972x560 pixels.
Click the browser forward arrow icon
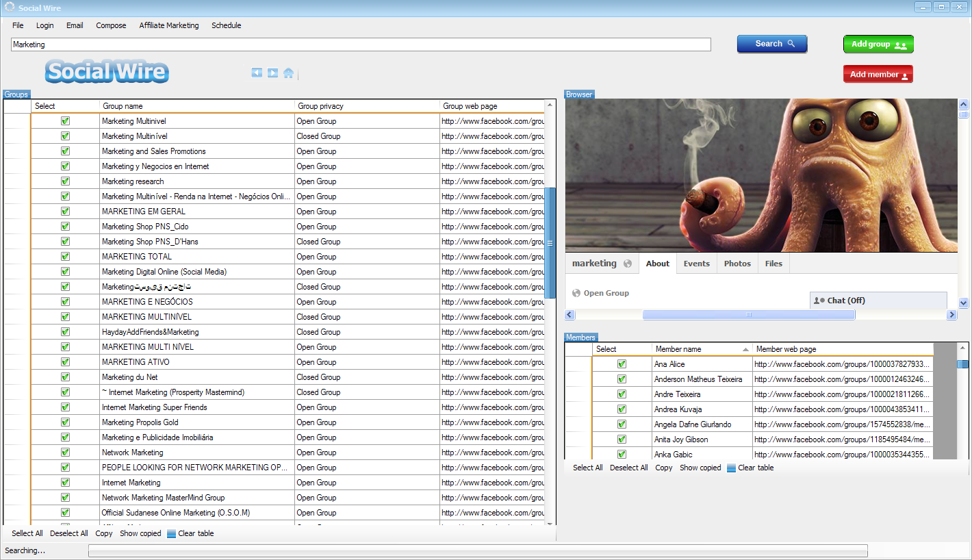click(x=272, y=73)
